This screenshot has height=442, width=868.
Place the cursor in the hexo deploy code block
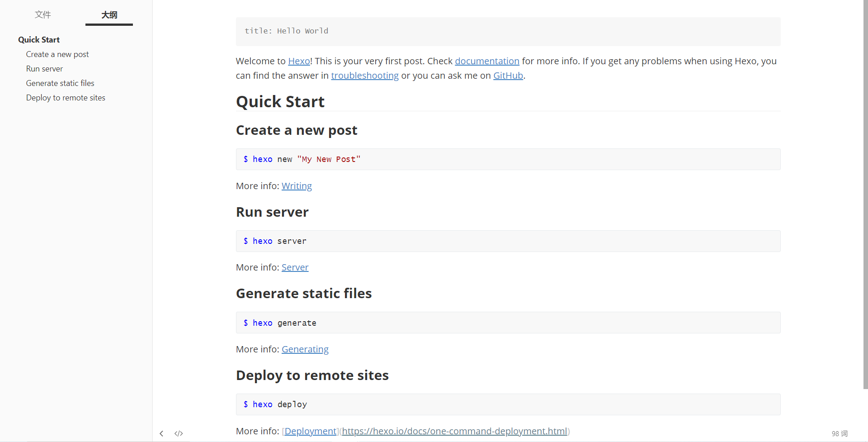(x=508, y=404)
